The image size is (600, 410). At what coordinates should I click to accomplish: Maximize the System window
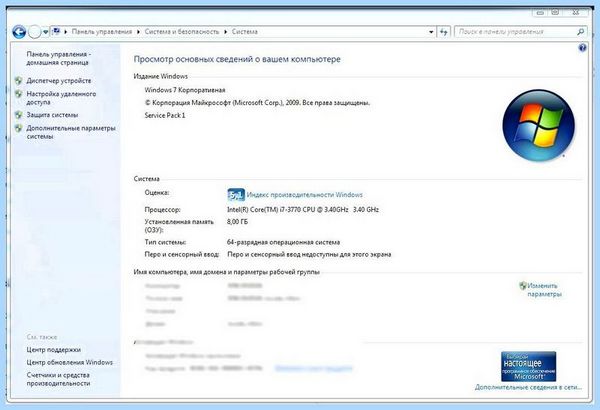555,13
